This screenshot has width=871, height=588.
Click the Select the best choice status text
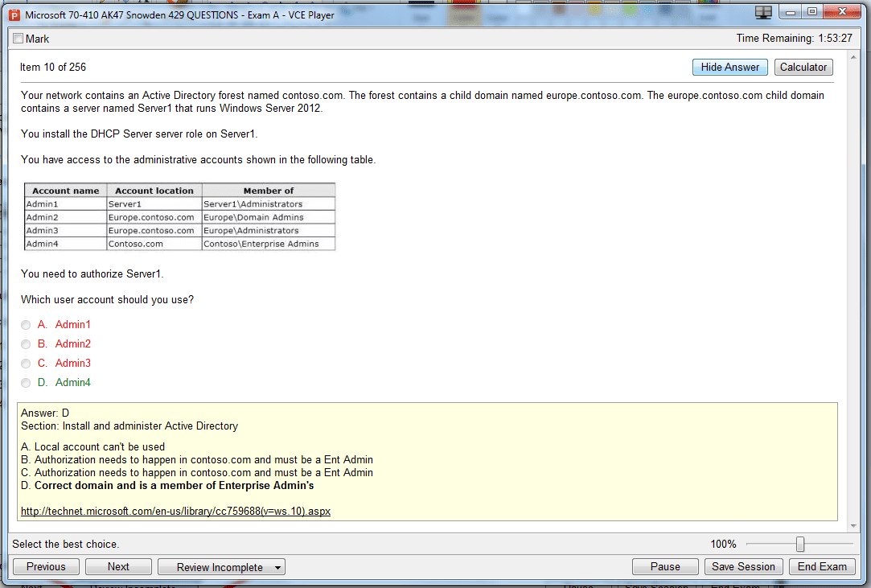click(66, 544)
